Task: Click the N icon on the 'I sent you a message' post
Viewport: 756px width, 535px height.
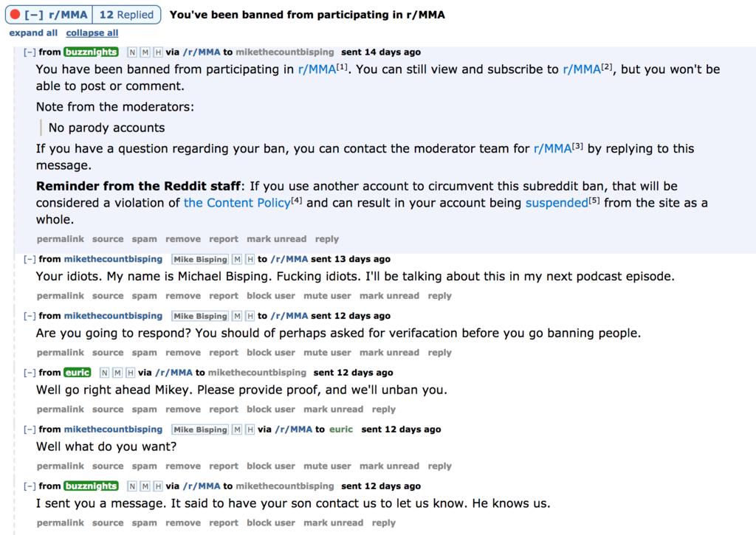Action: click(132, 486)
